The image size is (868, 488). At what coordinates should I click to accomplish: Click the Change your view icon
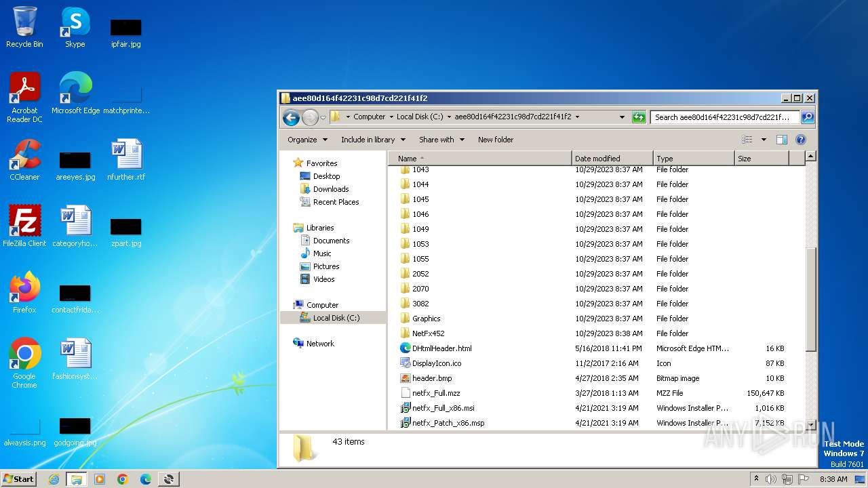coord(747,140)
